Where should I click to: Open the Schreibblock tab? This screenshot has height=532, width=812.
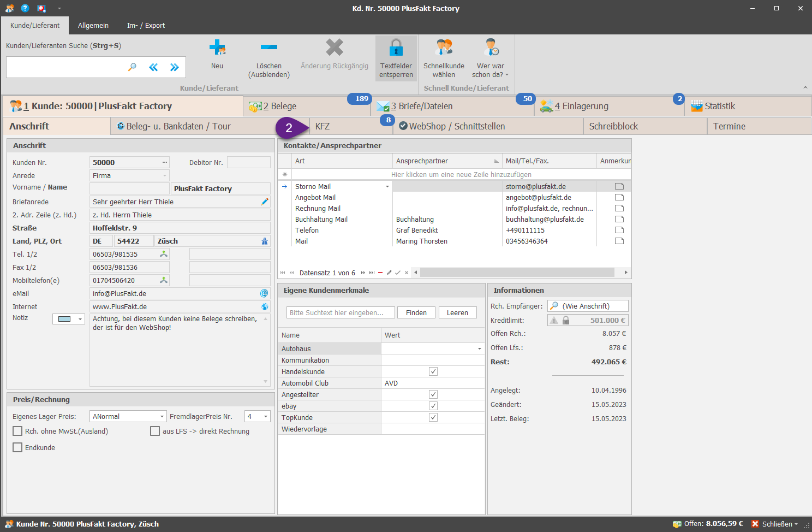tap(645, 126)
